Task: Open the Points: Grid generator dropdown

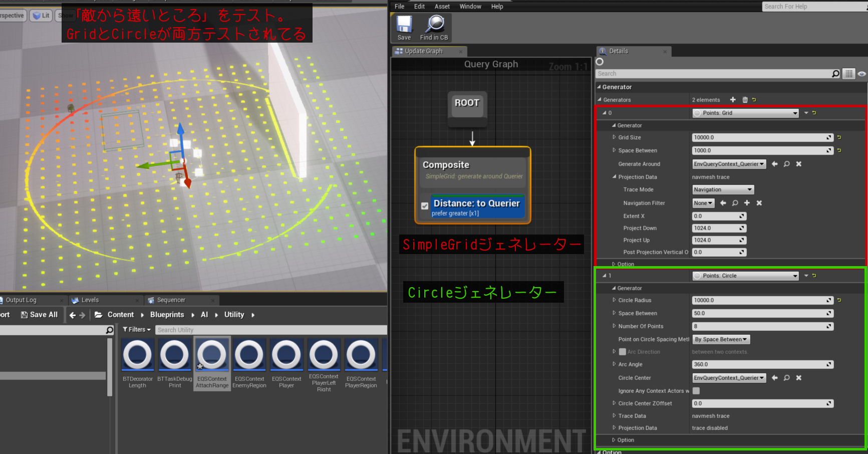Action: (745, 113)
